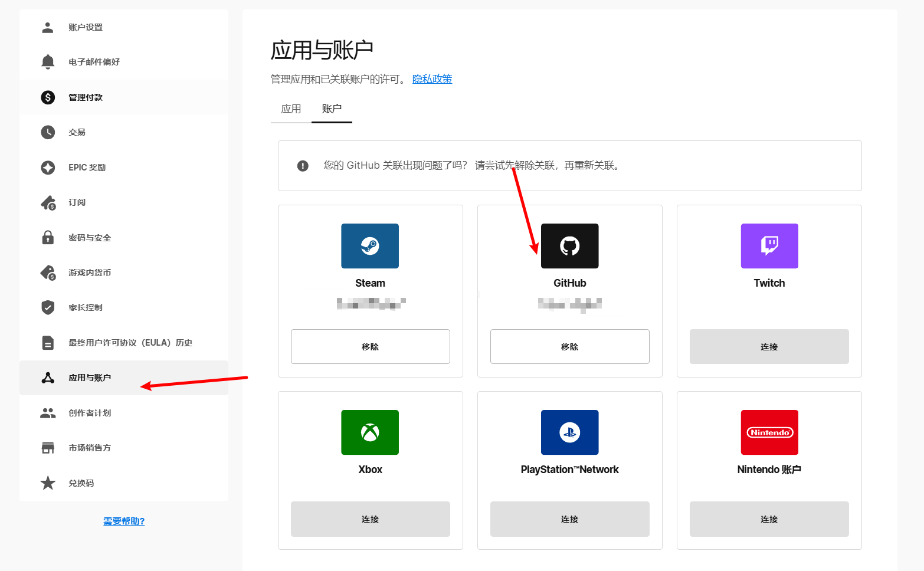Viewport: 924px width, 571px height.
Task: Go to 交易 in the sidebar
Action: (124, 132)
